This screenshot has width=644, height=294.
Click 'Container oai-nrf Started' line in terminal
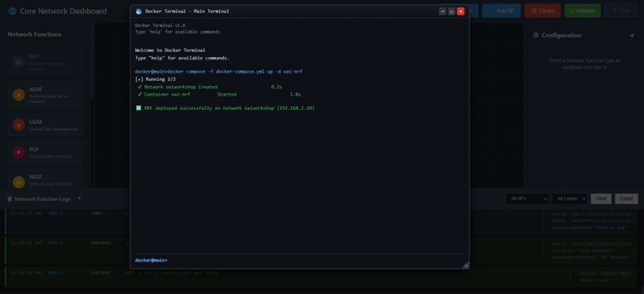pyautogui.click(x=219, y=94)
